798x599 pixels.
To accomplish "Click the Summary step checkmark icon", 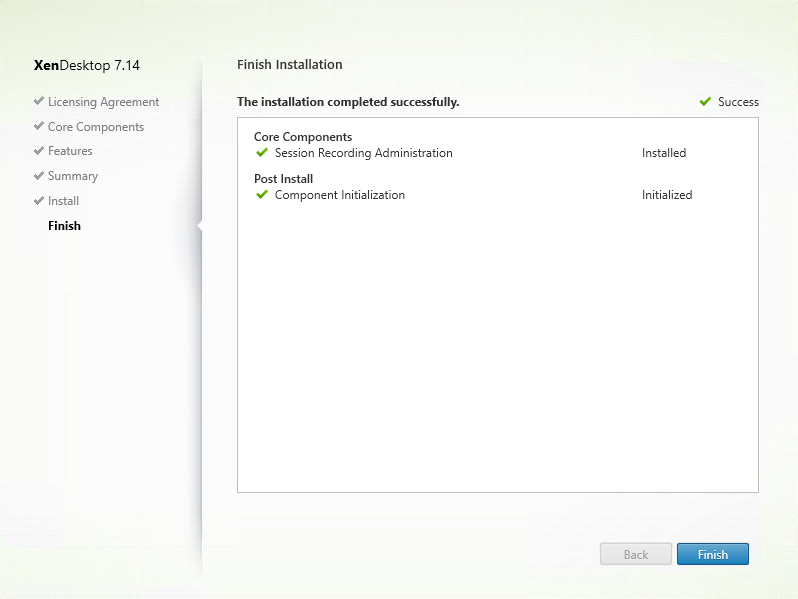I will tap(39, 176).
